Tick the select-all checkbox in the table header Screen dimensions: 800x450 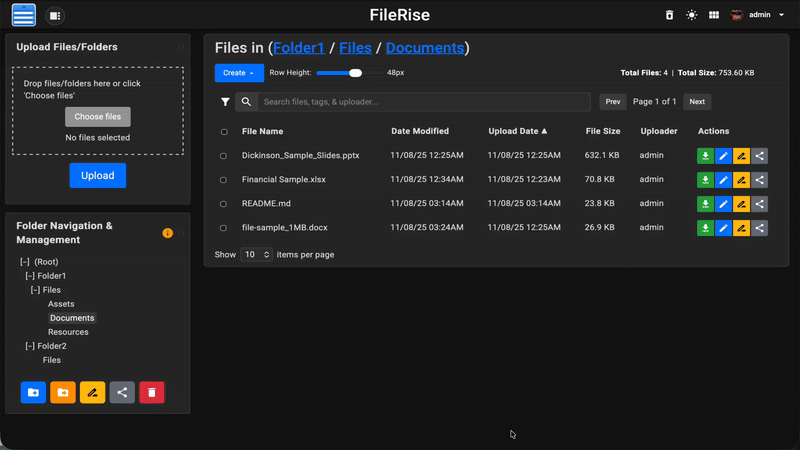click(223, 132)
